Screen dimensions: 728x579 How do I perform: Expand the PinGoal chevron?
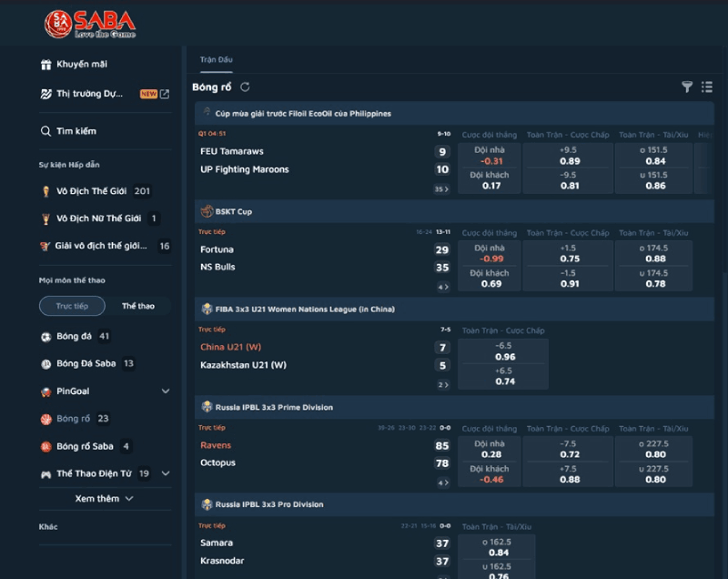166,391
